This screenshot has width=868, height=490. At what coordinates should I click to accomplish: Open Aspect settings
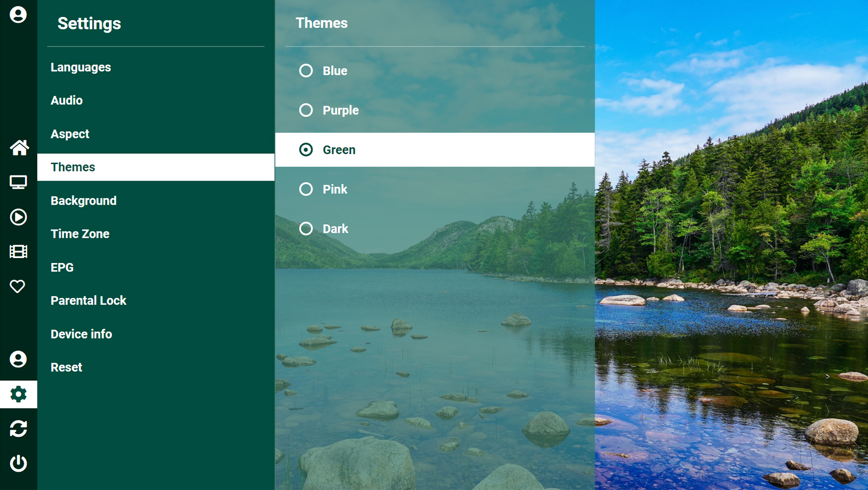point(156,134)
